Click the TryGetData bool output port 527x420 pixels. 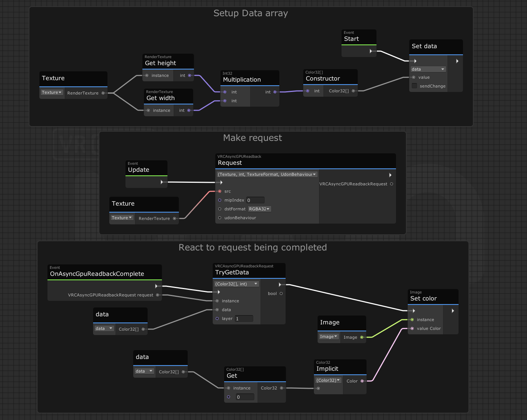click(281, 293)
